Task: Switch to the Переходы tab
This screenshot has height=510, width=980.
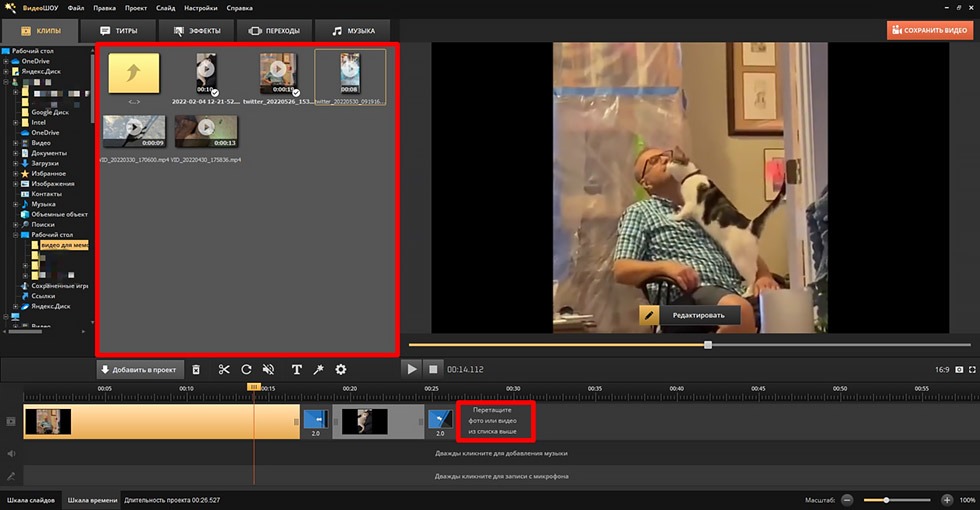Action: pyautogui.click(x=274, y=31)
